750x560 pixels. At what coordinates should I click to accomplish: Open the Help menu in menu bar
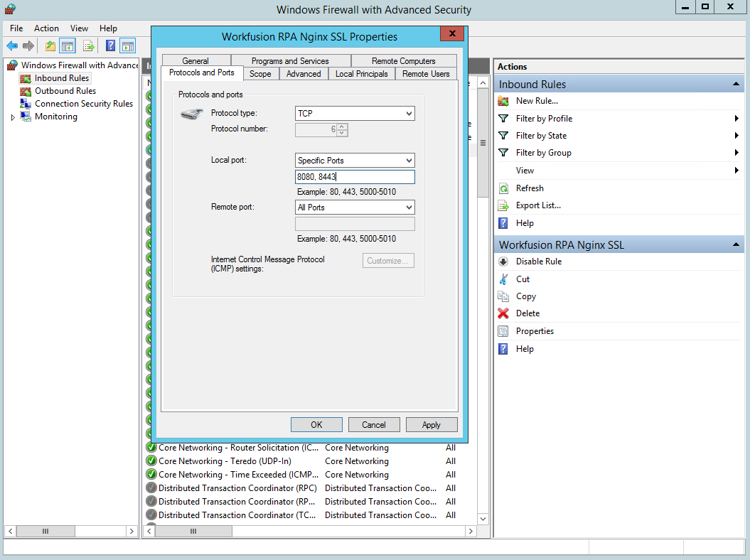(108, 28)
